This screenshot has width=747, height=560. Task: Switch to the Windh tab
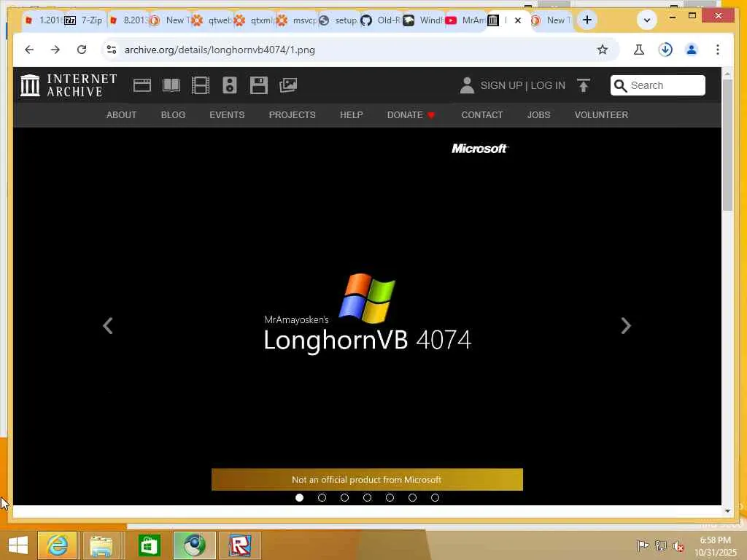coord(425,20)
